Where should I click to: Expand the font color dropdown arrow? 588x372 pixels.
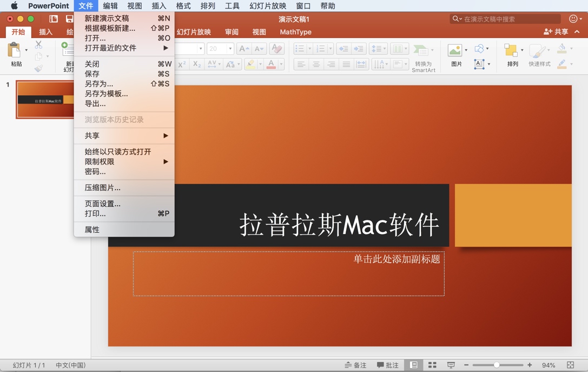(x=282, y=64)
